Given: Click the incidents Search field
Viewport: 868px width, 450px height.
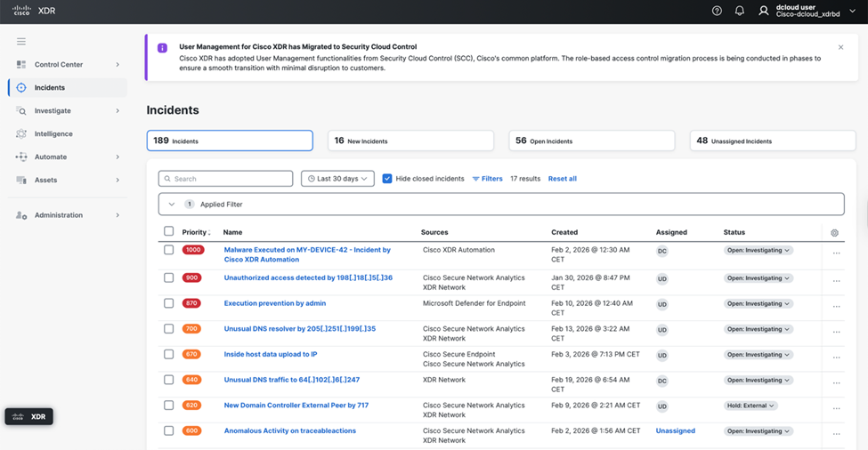Looking at the screenshot, I should (x=225, y=179).
